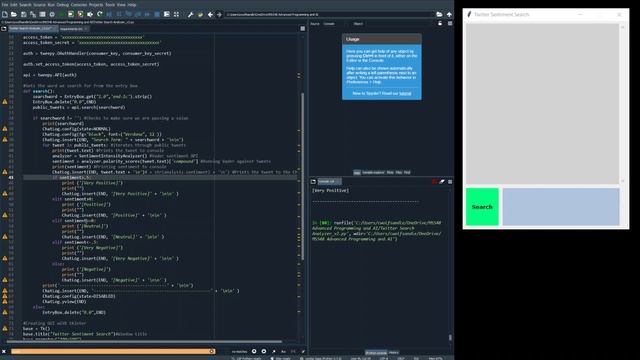Image resolution: width=640 pixels, height=360 pixels.
Task: Toggle fullscreen mode icon in the toolbar
Action: tap(176, 14)
